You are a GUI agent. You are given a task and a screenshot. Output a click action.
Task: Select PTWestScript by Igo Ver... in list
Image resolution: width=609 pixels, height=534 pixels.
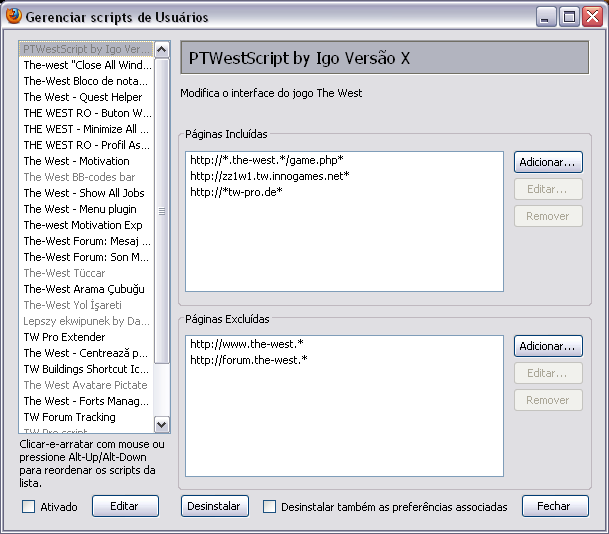tap(86, 49)
